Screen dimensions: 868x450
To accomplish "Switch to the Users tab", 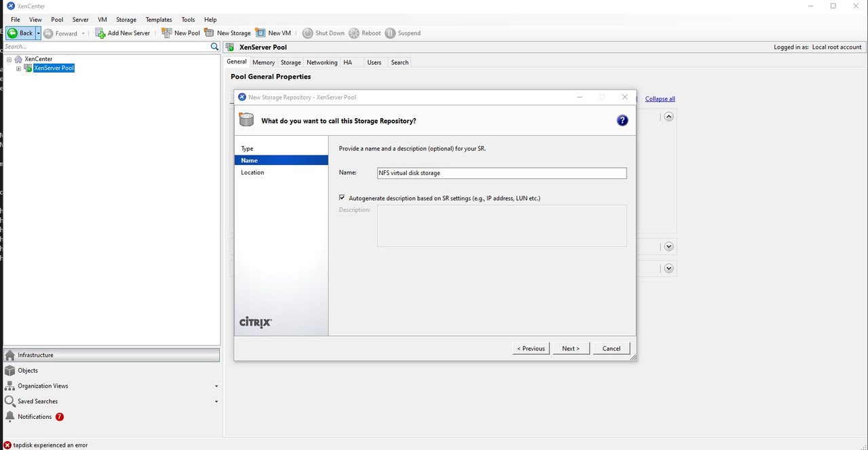I will (x=374, y=62).
